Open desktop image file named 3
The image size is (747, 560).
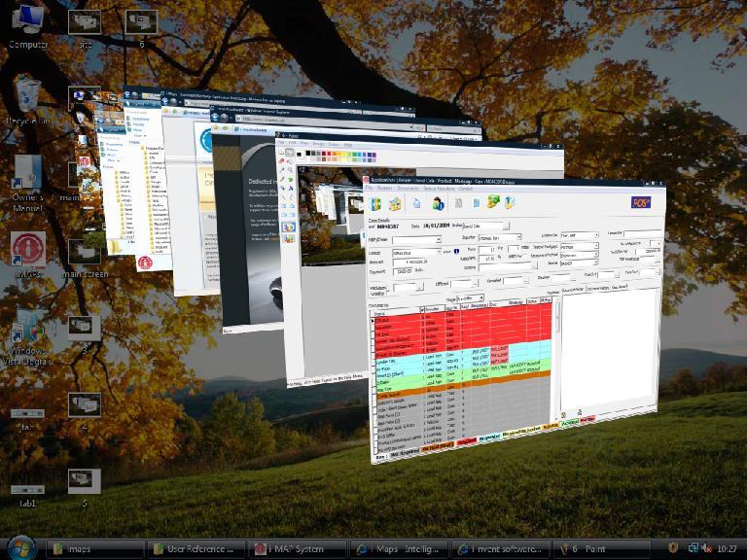coord(85,334)
